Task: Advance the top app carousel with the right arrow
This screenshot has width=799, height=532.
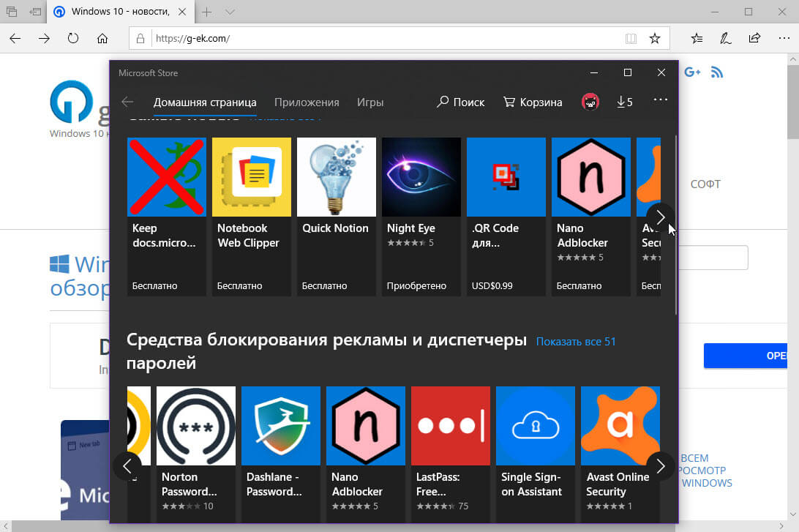Action: (x=660, y=217)
